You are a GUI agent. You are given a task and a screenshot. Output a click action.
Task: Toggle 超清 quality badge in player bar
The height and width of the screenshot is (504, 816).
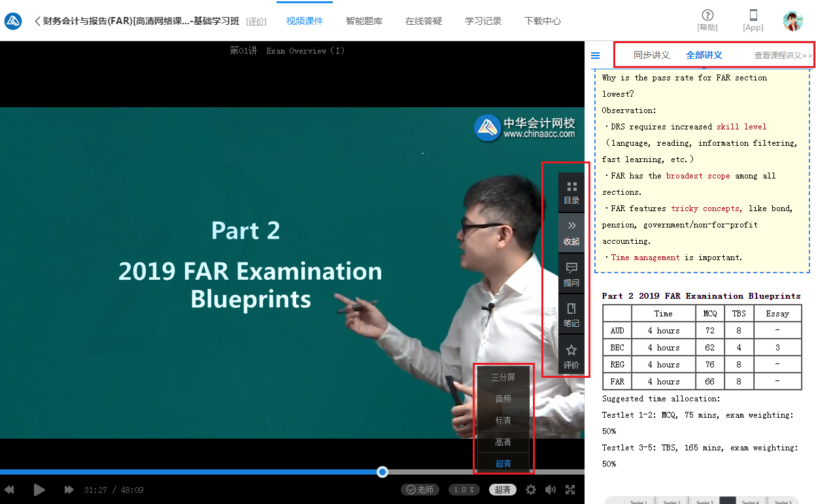(x=501, y=489)
